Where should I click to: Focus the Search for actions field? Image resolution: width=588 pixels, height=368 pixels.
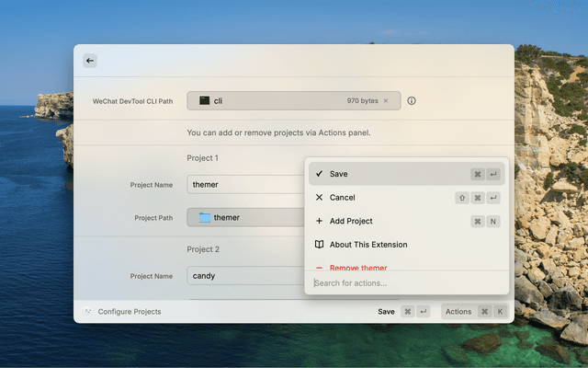[x=404, y=282]
